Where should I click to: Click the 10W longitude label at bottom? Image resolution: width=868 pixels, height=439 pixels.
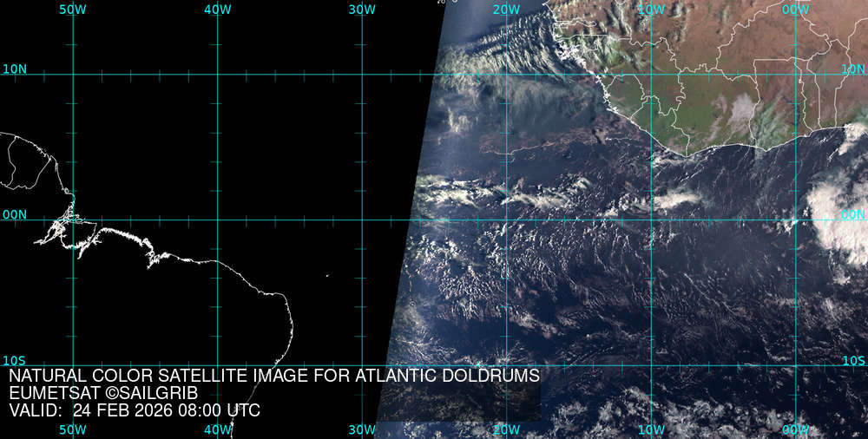pyautogui.click(x=651, y=429)
